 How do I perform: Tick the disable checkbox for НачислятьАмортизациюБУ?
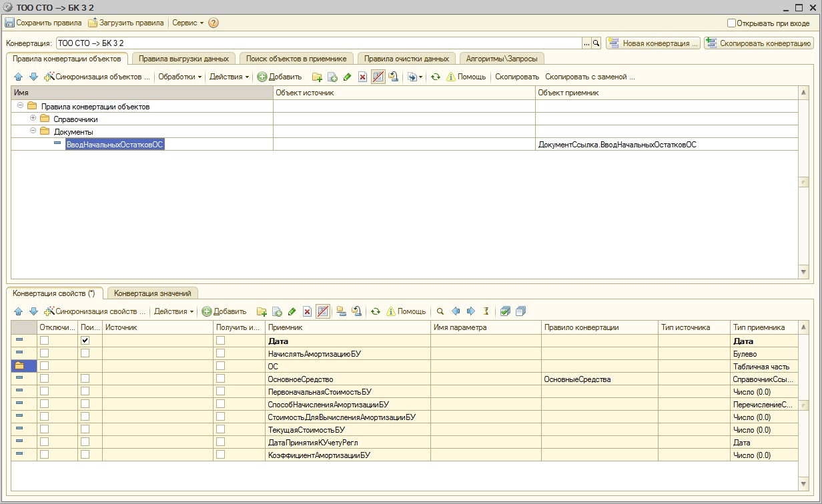coord(44,353)
